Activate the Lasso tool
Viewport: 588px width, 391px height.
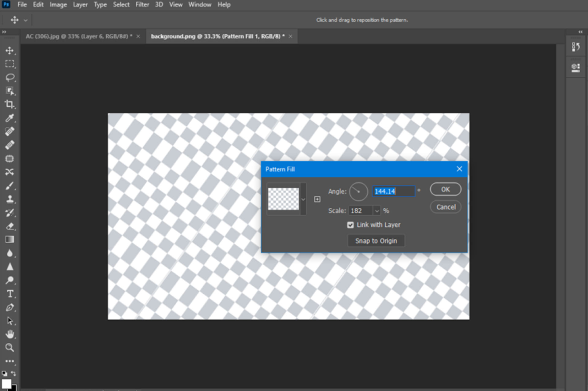[10, 77]
